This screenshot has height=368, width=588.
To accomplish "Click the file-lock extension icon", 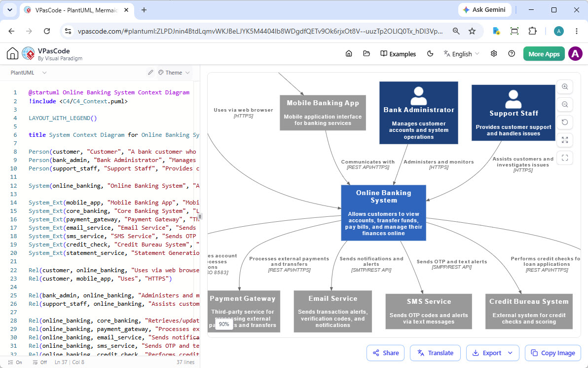I will pos(496,31).
